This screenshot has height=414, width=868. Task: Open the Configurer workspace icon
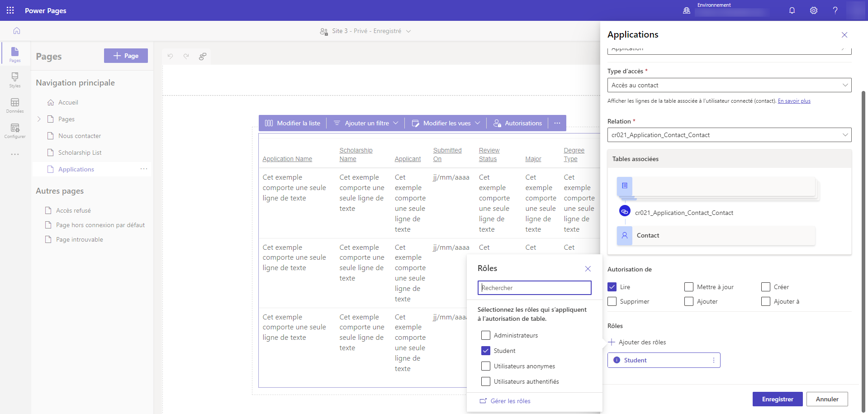(x=15, y=130)
